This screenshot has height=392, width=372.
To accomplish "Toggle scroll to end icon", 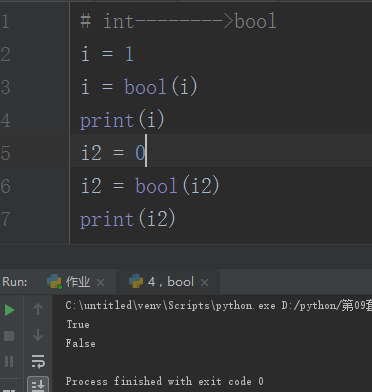I will tap(38, 385).
